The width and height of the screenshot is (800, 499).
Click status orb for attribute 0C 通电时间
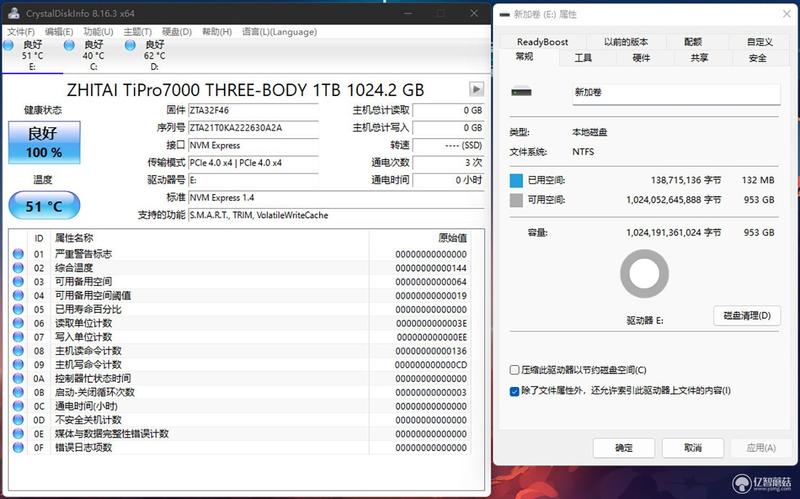coord(18,406)
